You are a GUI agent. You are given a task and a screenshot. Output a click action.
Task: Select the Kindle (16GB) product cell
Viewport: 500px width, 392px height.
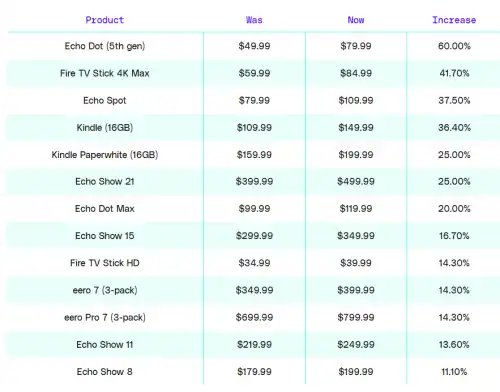click(105, 127)
